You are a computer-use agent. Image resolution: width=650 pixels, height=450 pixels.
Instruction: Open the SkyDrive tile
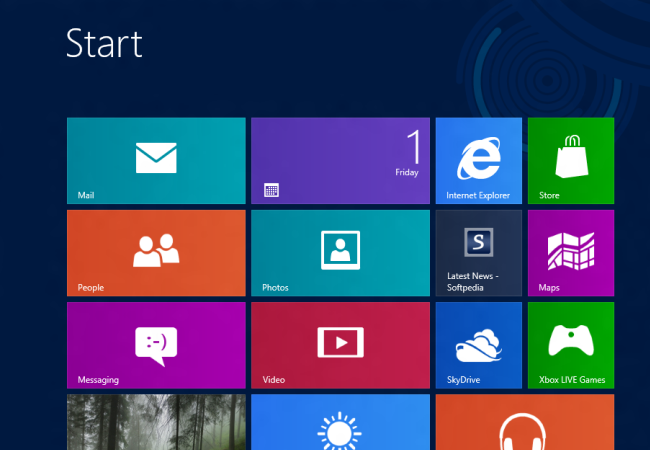pos(478,345)
